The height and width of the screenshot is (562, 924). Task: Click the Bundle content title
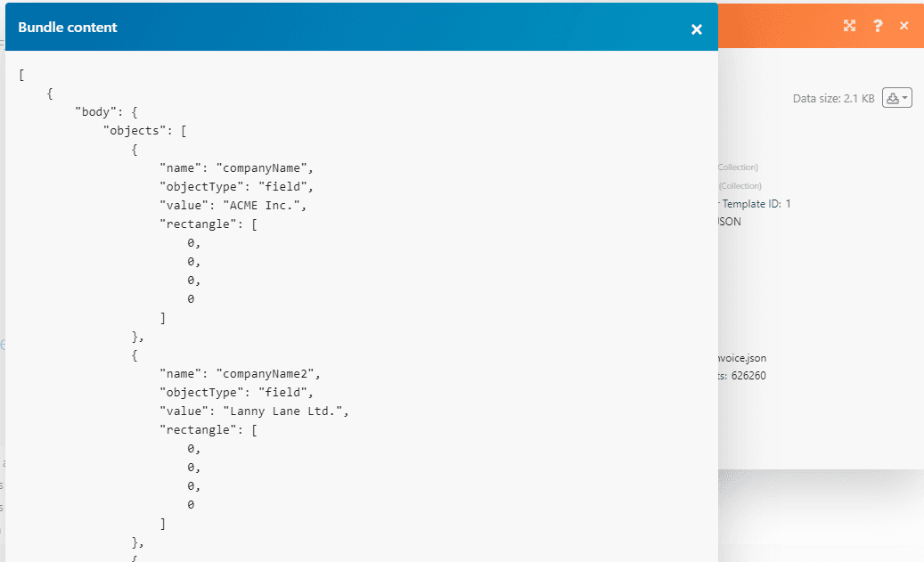coord(68,28)
